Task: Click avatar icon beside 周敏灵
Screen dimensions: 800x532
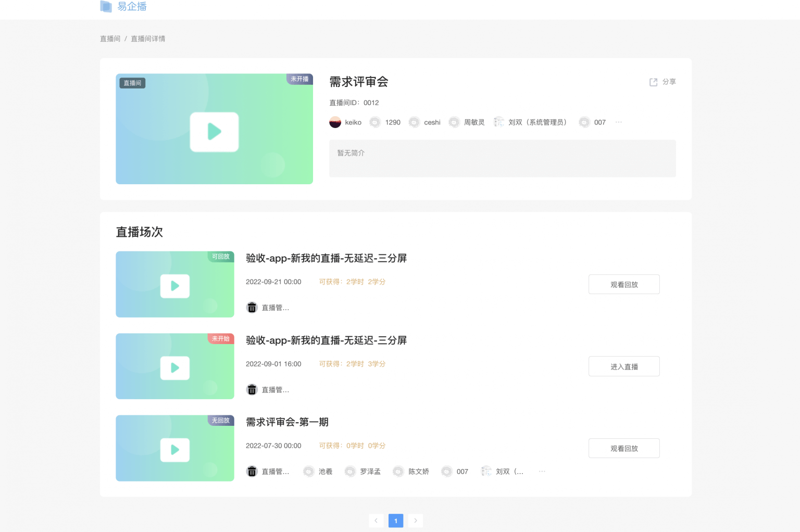Action: click(454, 122)
